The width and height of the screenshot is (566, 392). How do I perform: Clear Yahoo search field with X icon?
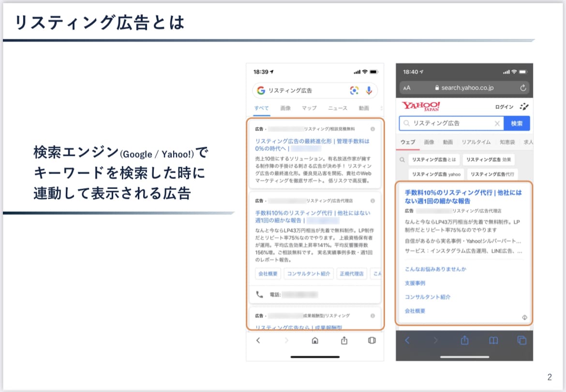coord(497,123)
